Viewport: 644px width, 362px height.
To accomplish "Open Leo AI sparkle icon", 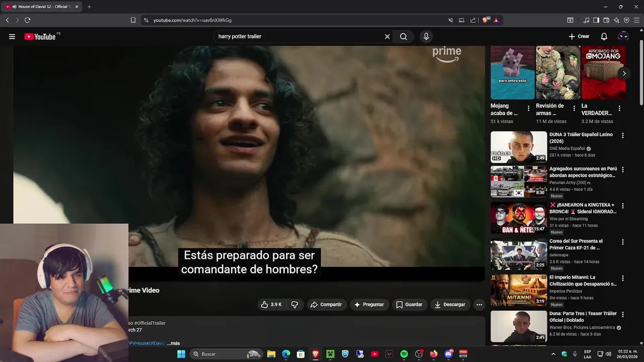I will [616, 20].
